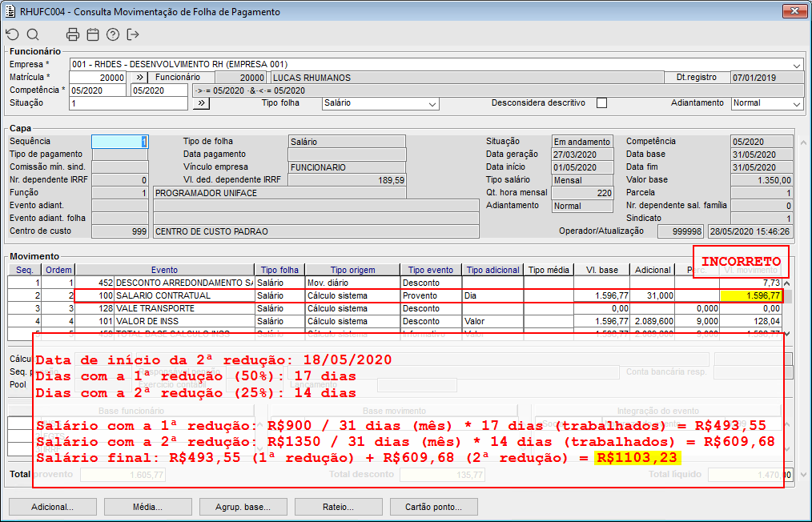
Task: Click the magnifying glass search icon
Action: point(33,34)
